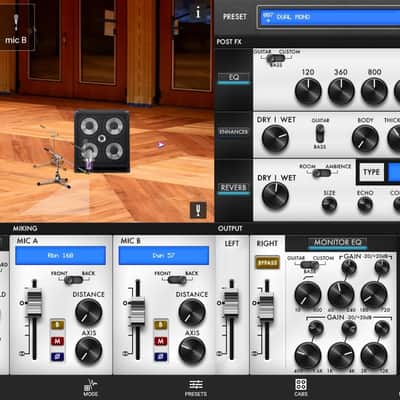Click the 360 Hz EQ knob
The image size is (400, 400).
pyautogui.click(x=341, y=91)
